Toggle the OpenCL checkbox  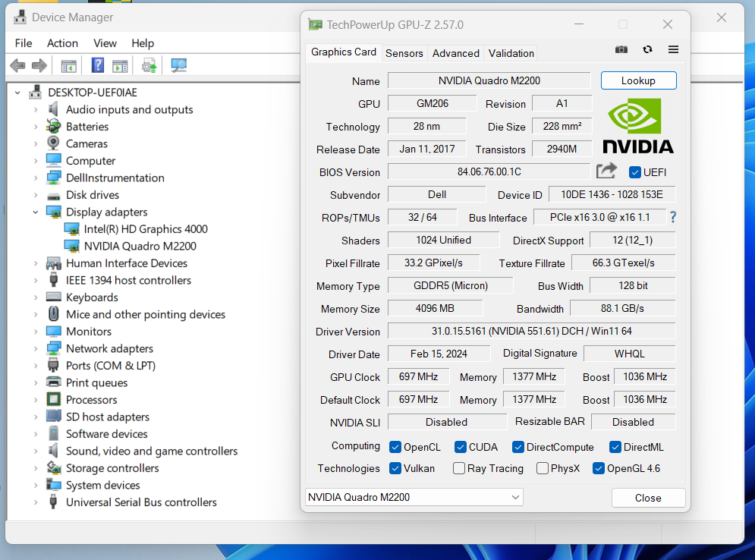click(395, 448)
